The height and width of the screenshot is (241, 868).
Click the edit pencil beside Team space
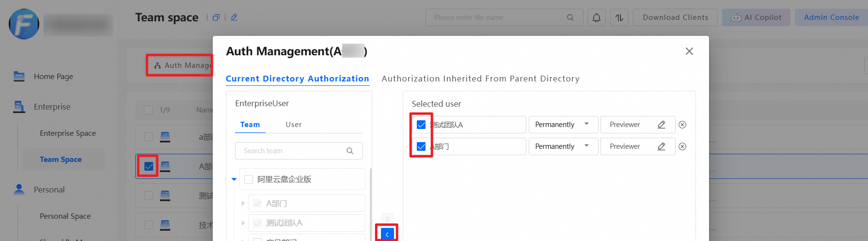coord(234,17)
